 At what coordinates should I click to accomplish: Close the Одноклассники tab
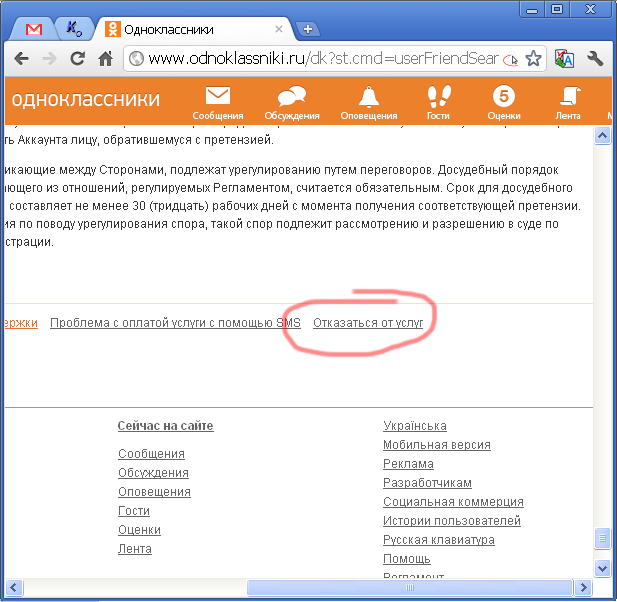(x=279, y=29)
